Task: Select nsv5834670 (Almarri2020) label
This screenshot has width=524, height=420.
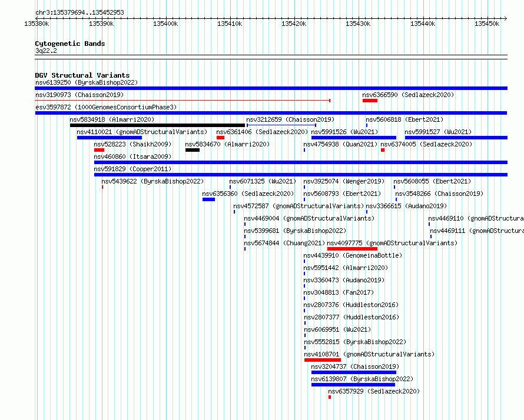Action: tap(227, 144)
